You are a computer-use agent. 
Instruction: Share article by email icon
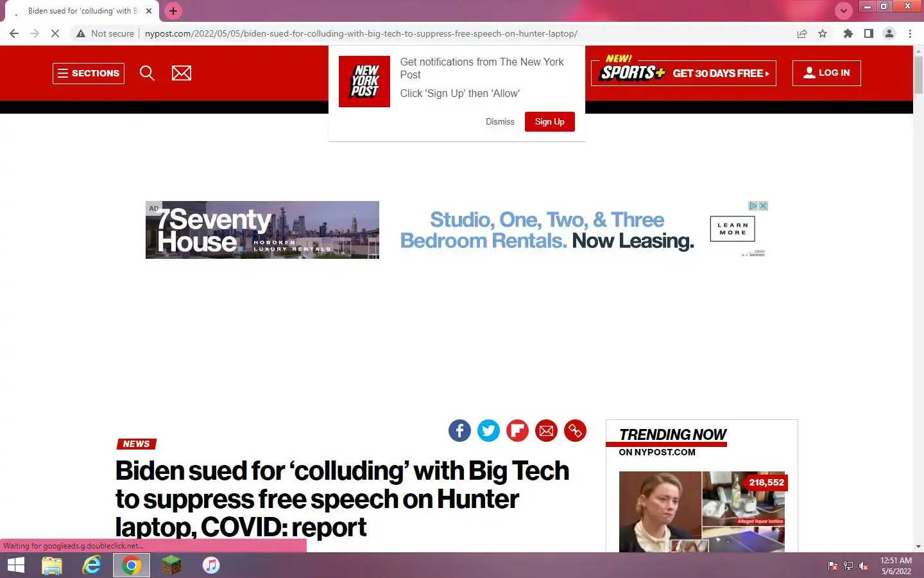coord(546,430)
